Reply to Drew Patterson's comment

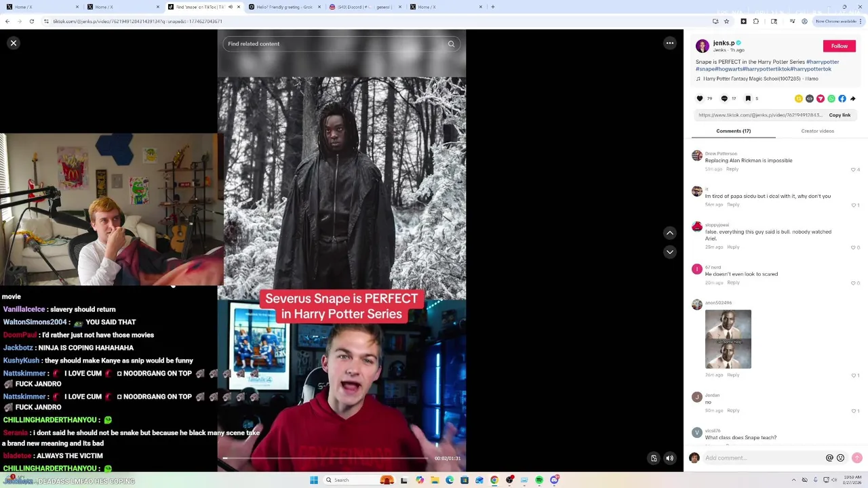[x=732, y=169]
